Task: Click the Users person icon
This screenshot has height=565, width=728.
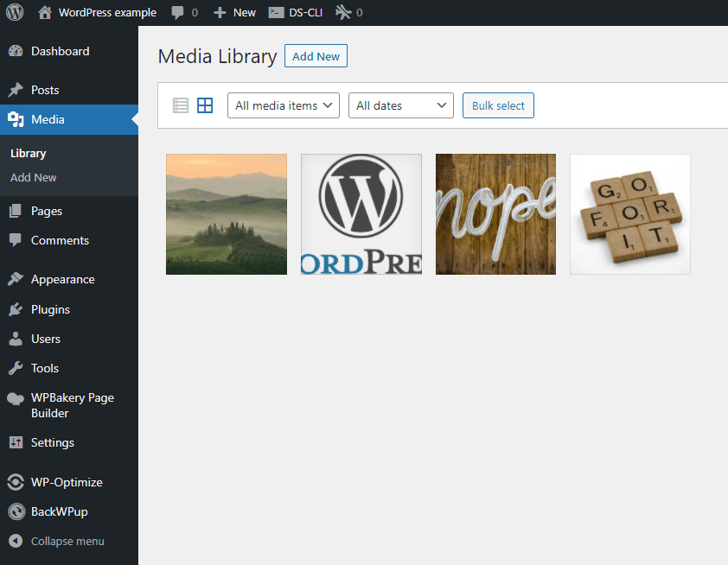Action: (16, 339)
